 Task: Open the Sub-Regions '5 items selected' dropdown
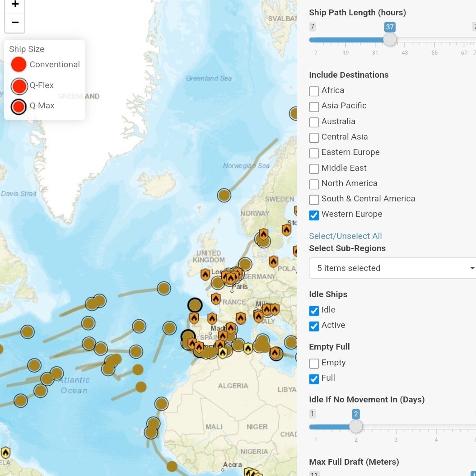pos(392,268)
